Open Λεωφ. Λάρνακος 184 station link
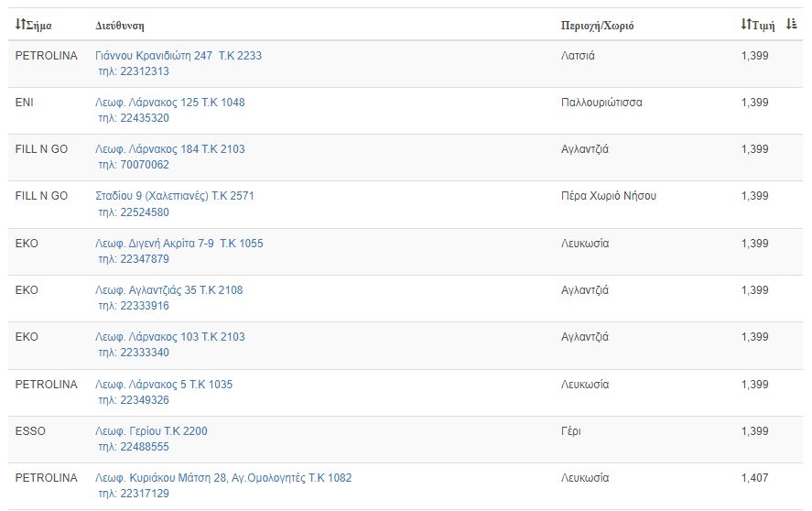The image size is (812, 511). pos(170,148)
